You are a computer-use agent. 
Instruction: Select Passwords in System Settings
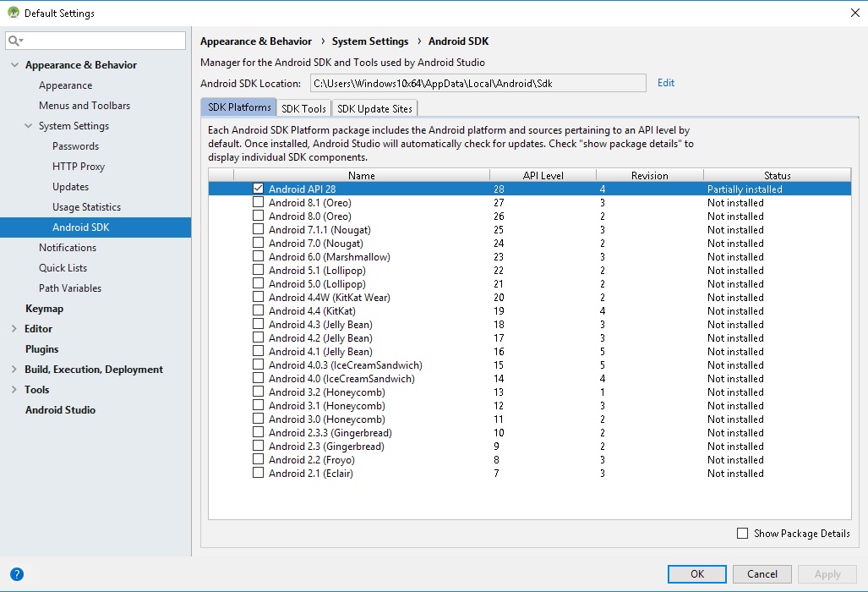[x=75, y=146]
